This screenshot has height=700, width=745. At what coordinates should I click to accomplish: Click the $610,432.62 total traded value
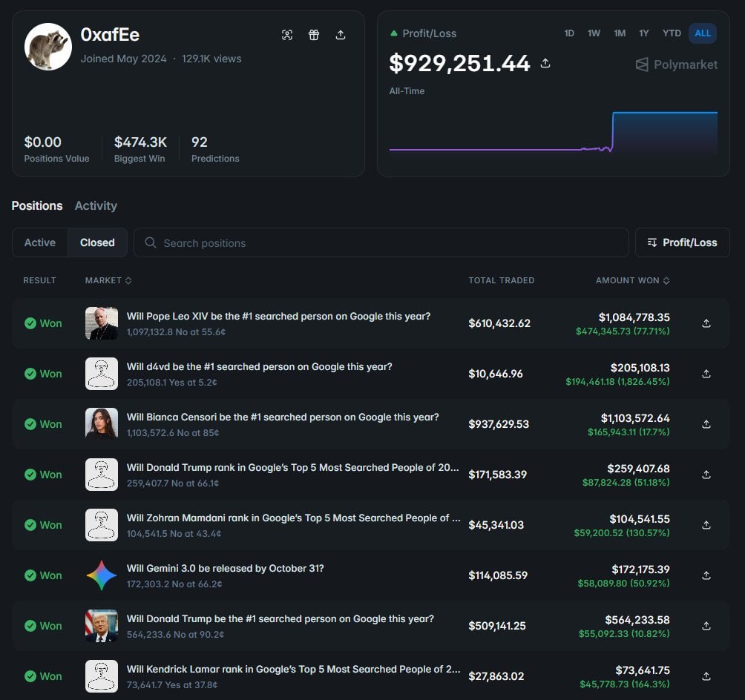click(x=499, y=323)
